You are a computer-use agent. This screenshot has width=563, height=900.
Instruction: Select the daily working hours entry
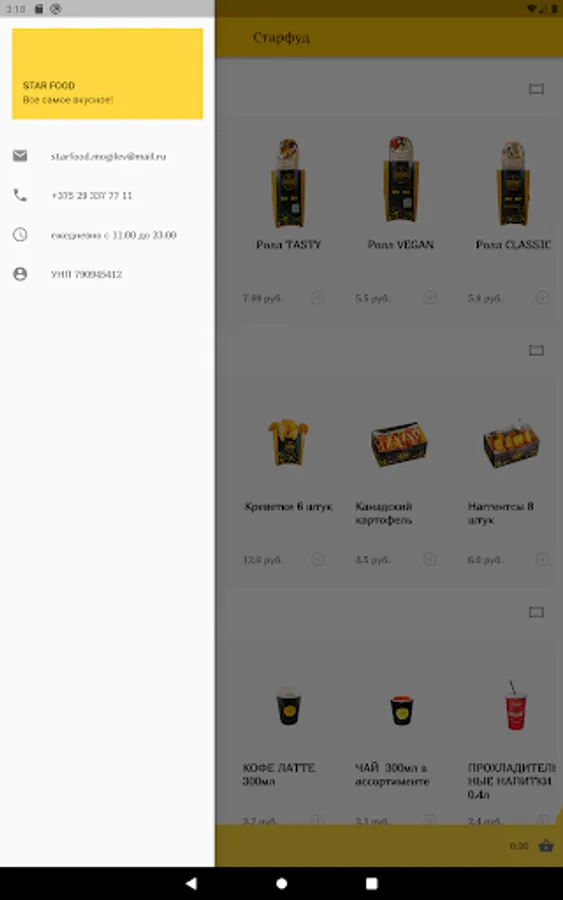point(114,235)
